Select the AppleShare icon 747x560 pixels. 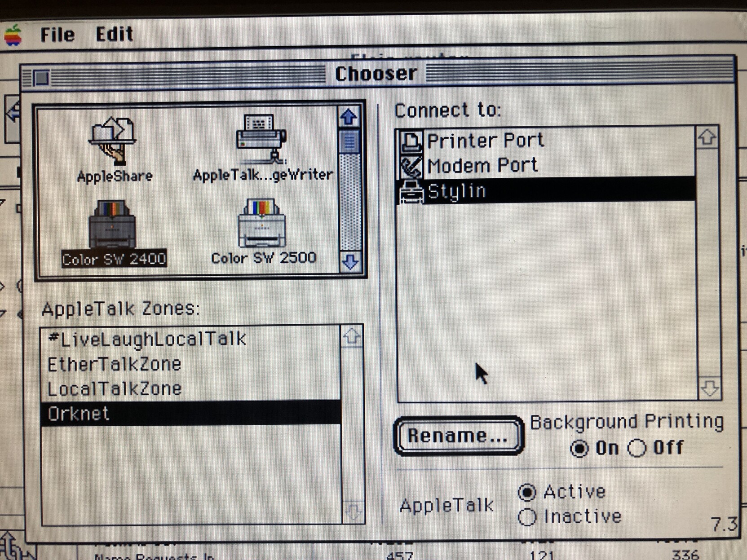point(115,150)
